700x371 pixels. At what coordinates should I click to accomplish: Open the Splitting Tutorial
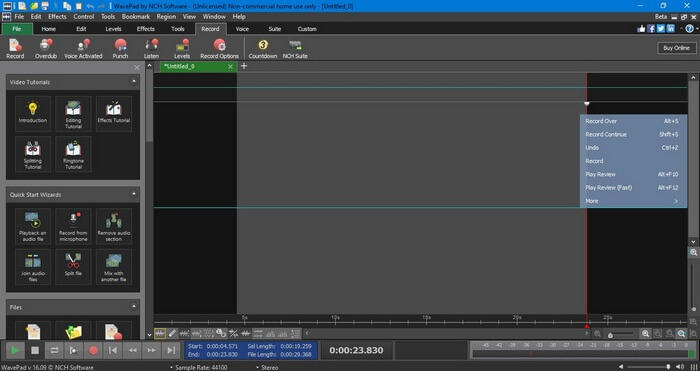[x=33, y=154]
